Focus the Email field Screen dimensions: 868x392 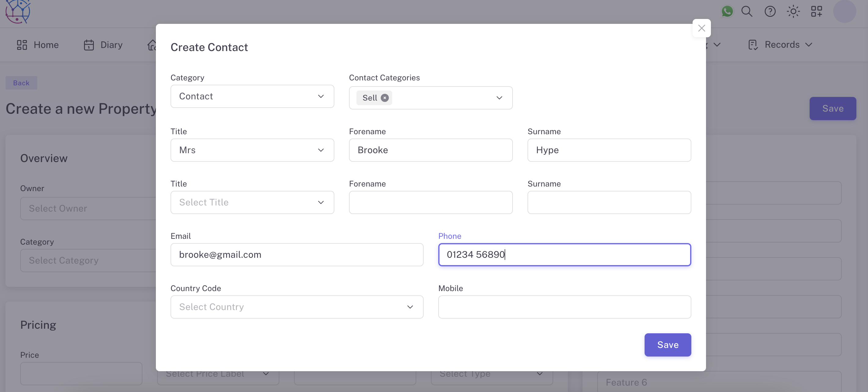click(296, 254)
